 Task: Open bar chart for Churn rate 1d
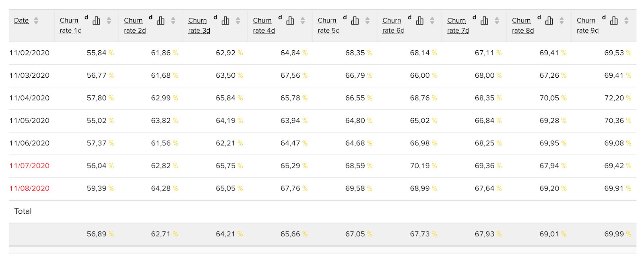click(96, 21)
